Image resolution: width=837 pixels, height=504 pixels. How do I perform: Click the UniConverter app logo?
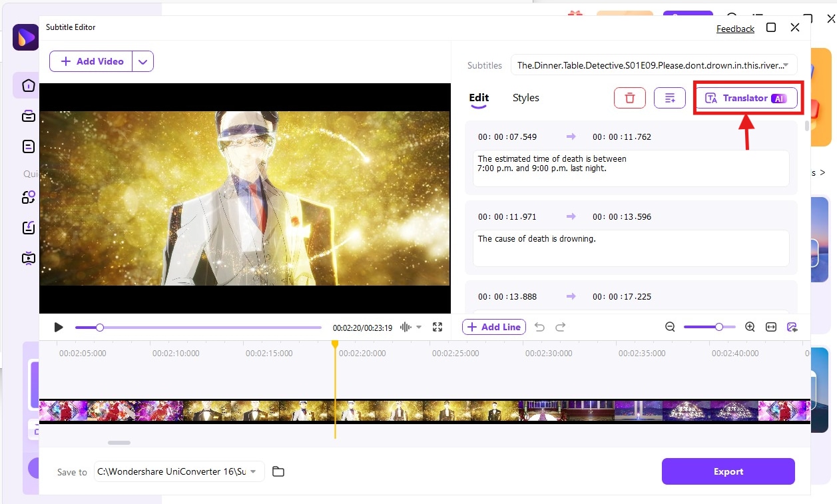(x=25, y=37)
